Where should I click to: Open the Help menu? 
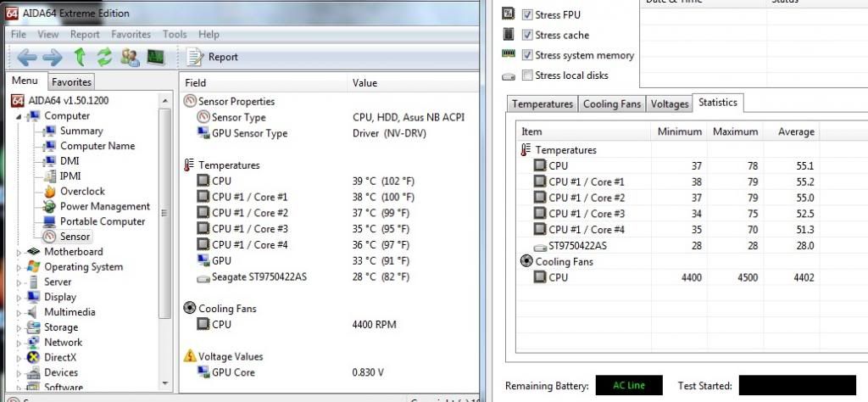click(209, 34)
